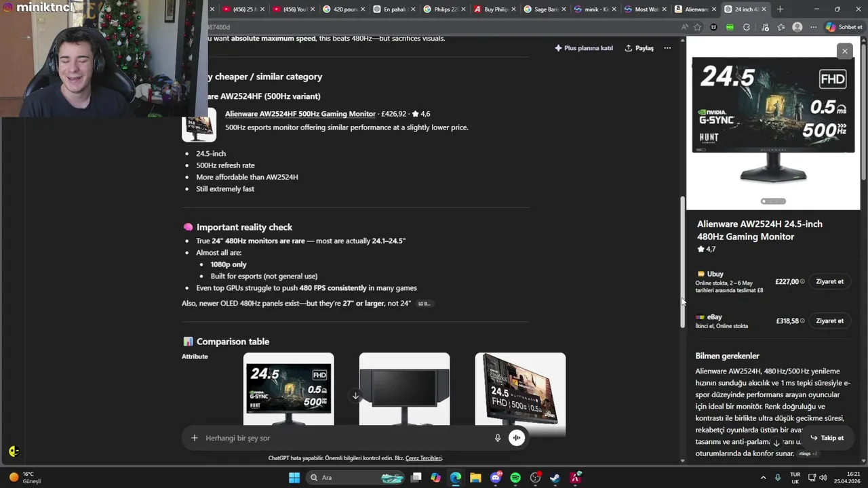The image size is (868, 488).
Task: Switch to Microsoft Edge in the taskbar
Action: 456,478
